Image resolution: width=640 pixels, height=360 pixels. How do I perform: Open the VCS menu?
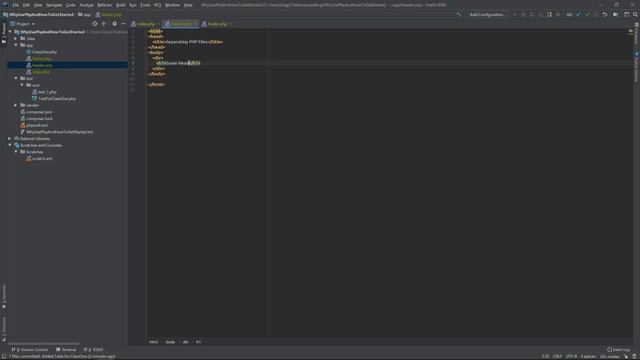pos(158,5)
